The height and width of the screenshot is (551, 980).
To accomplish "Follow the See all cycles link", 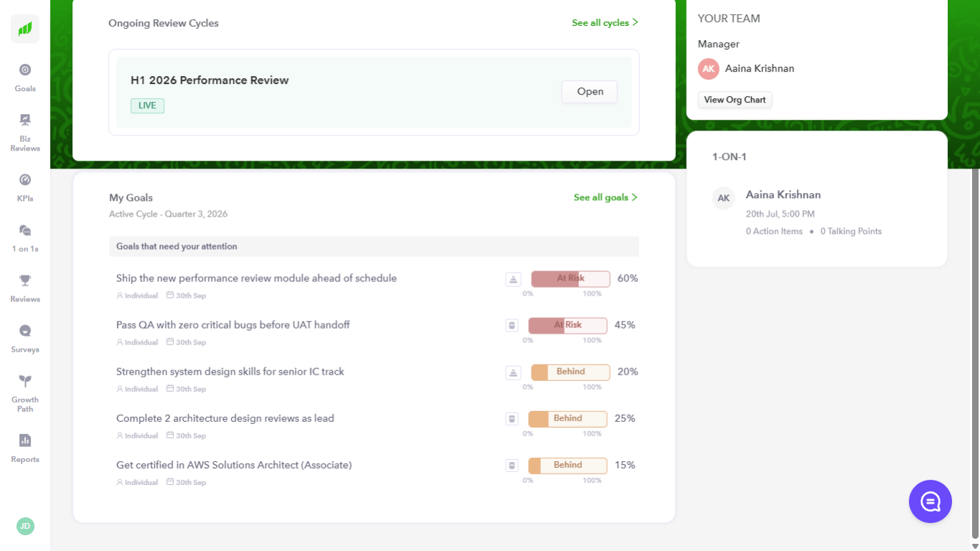I will (606, 23).
